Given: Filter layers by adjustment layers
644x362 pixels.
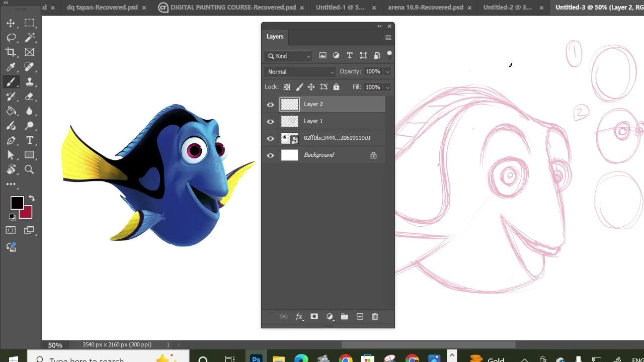Looking at the screenshot, I should 336,56.
